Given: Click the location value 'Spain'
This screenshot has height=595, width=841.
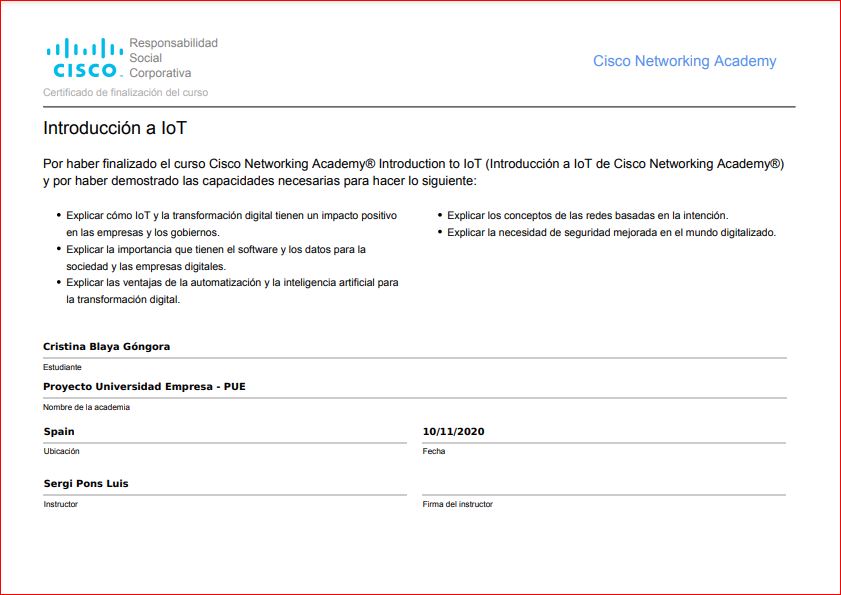Looking at the screenshot, I should point(59,432).
